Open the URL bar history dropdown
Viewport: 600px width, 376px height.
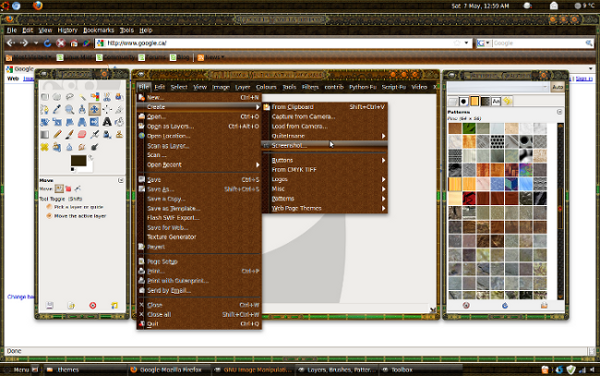tap(466, 43)
